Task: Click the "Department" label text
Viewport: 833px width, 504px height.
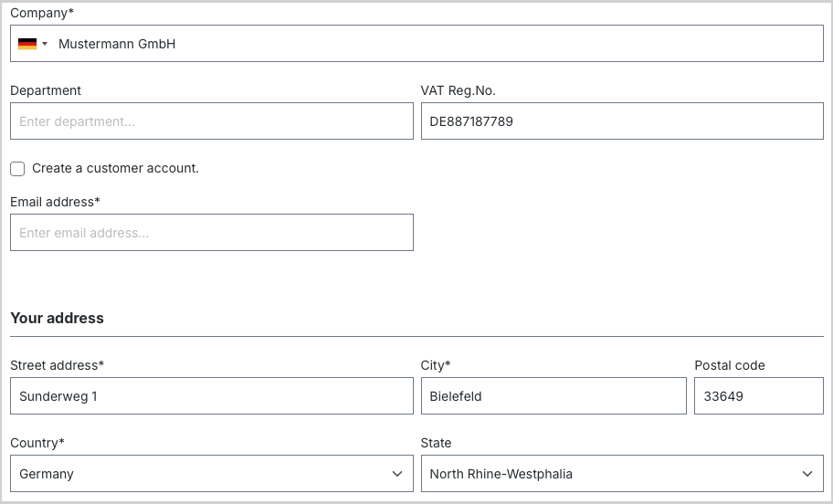Action: pos(46,90)
